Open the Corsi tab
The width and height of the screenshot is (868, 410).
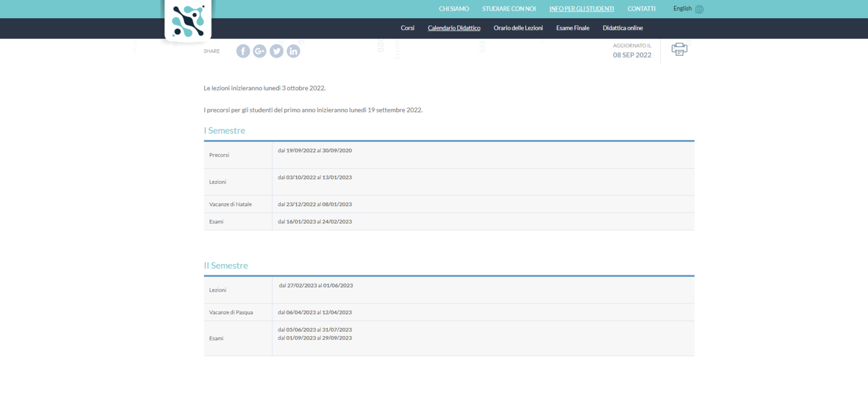pyautogui.click(x=407, y=28)
